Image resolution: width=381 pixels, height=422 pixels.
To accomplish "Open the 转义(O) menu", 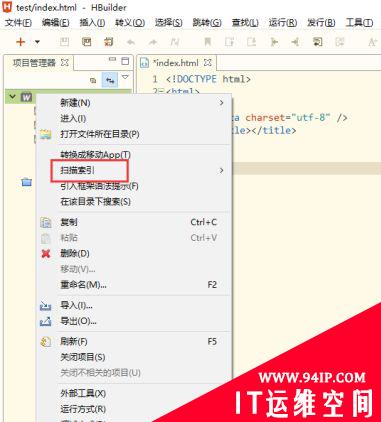I will (x=130, y=23).
